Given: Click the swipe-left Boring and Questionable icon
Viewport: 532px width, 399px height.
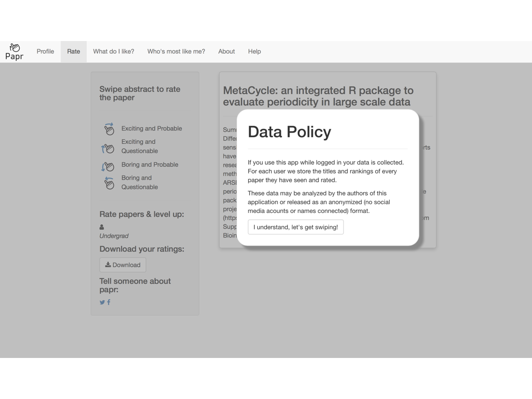Looking at the screenshot, I should (109, 183).
